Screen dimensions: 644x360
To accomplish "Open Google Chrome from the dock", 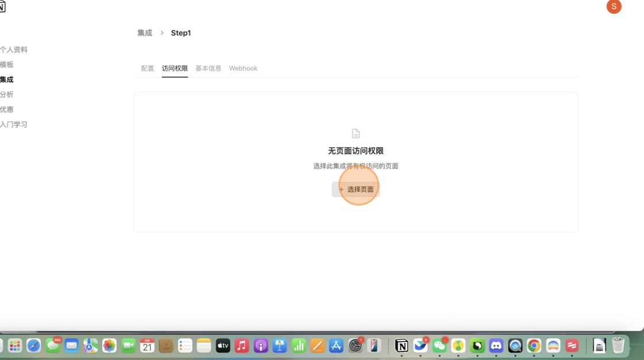I will (x=534, y=346).
